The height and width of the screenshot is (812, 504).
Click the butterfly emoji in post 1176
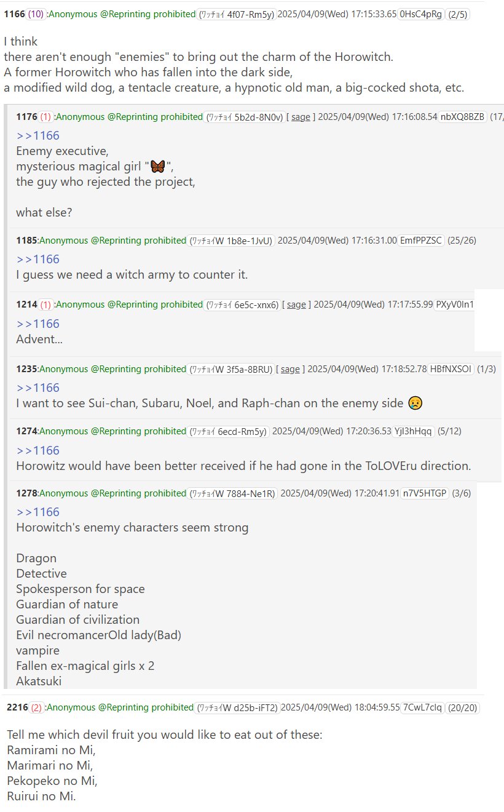click(158, 167)
